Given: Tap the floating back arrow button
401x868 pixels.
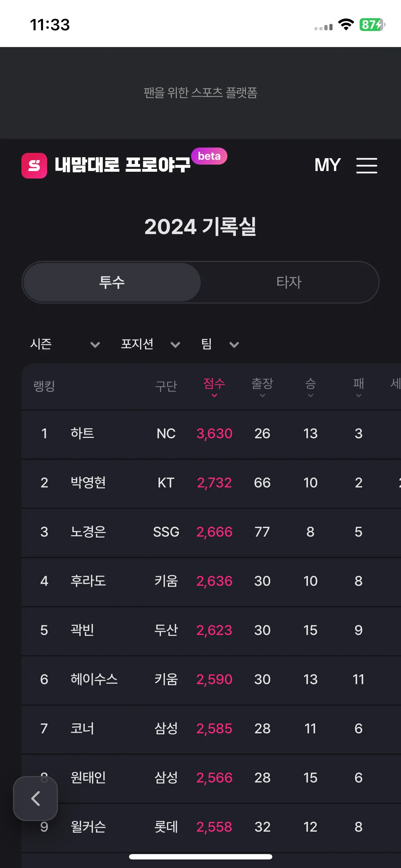Looking at the screenshot, I should 35,799.
